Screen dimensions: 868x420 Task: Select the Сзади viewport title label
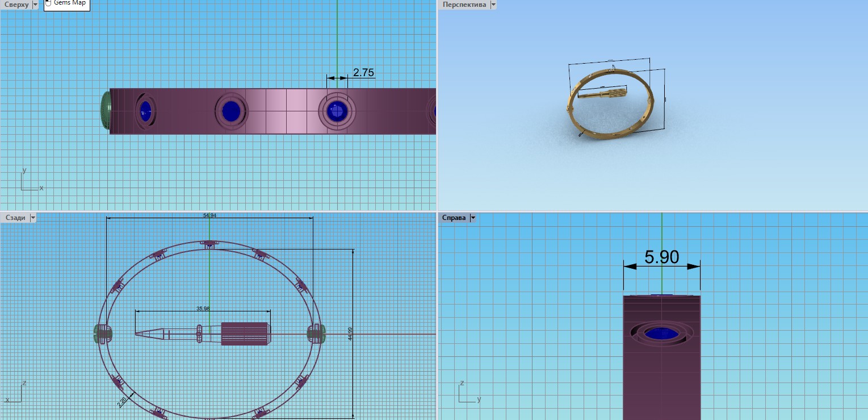point(15,218)
